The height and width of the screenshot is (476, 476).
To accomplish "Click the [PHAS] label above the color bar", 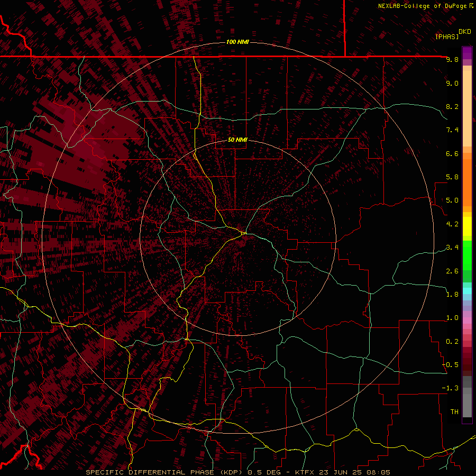I will click(x=447, y=36).
